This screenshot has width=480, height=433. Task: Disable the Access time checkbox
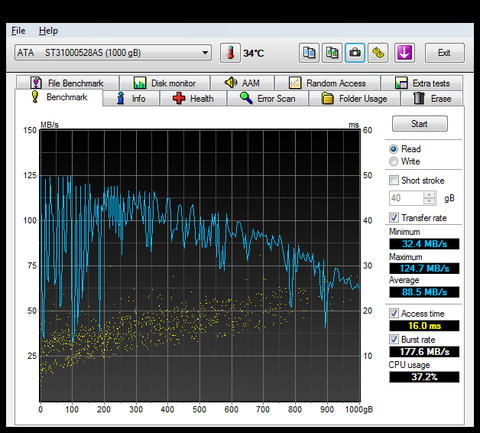[394, 313]
